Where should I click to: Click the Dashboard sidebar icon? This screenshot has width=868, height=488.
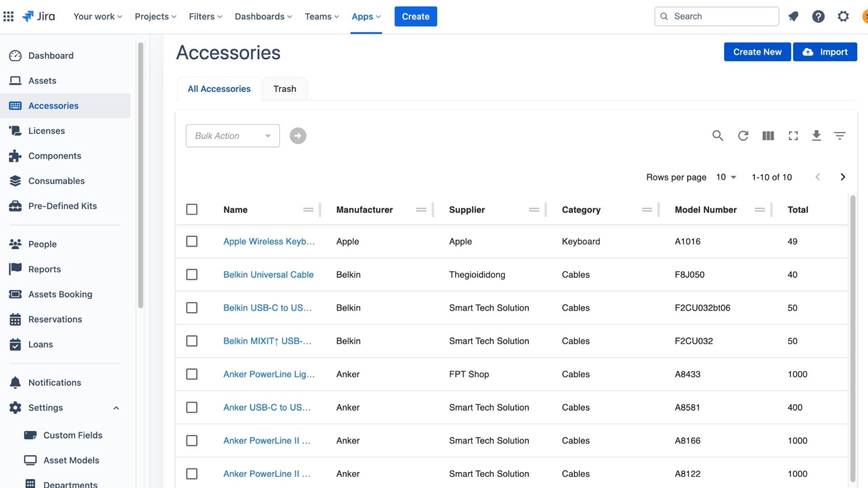(15, 56)
